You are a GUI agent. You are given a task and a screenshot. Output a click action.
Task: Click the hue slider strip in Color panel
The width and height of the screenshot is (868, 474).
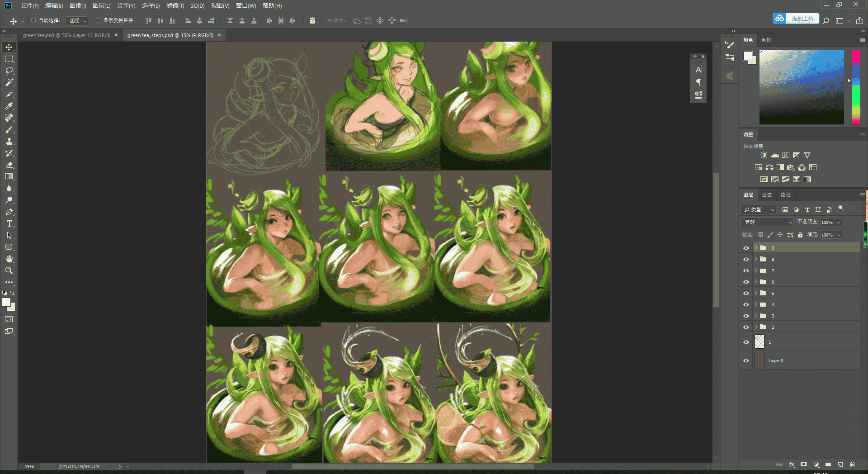856,87
